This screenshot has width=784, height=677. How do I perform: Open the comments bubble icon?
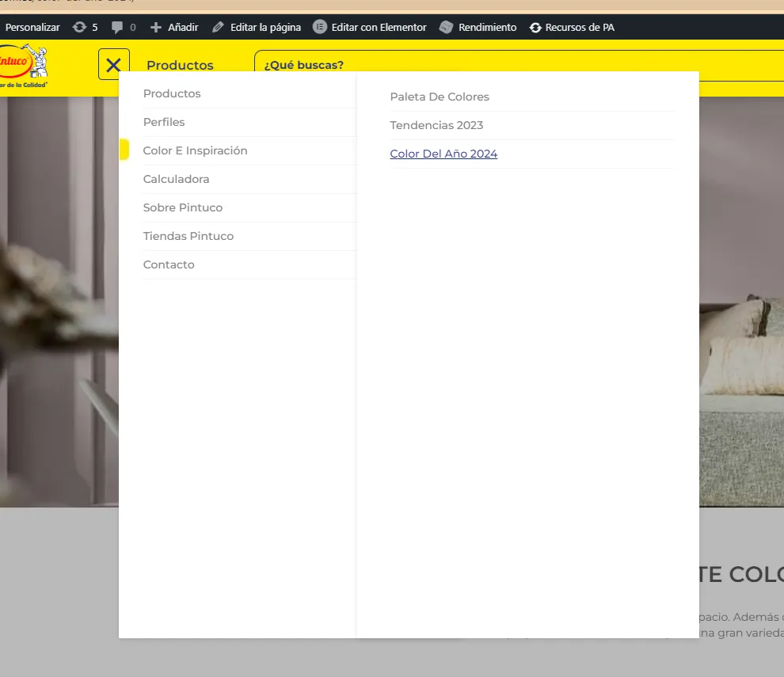[x=117, y=28]
